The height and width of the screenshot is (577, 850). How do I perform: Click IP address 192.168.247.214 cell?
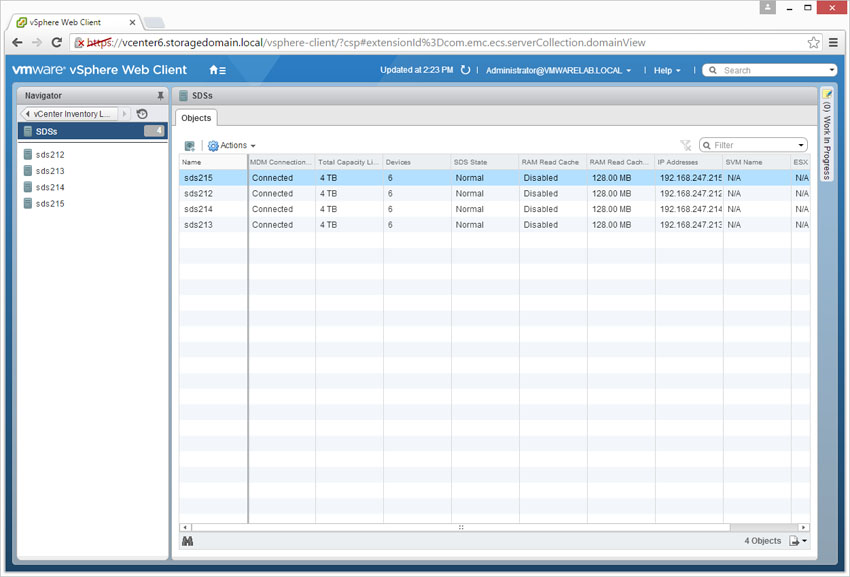click(x=690, y=209)
